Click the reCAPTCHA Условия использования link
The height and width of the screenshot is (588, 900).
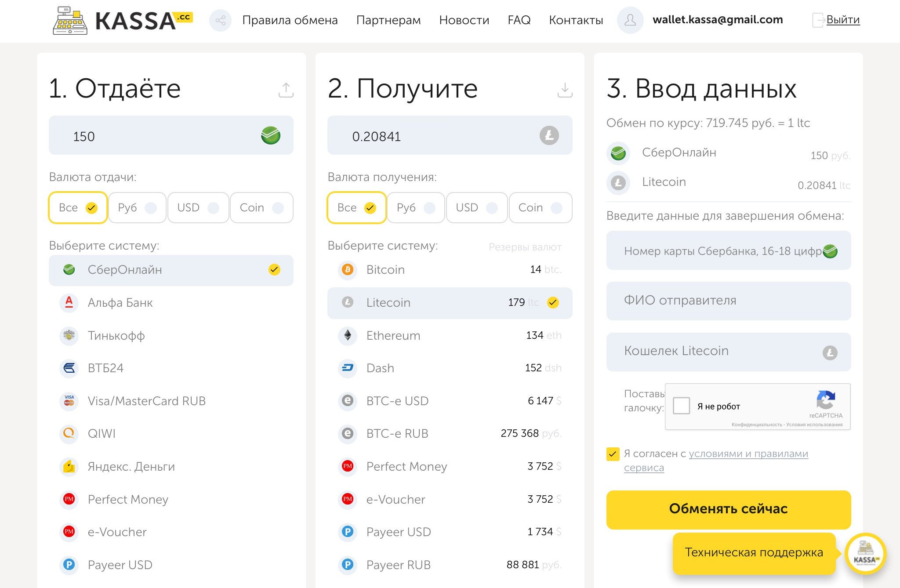(x=814, y=425)
